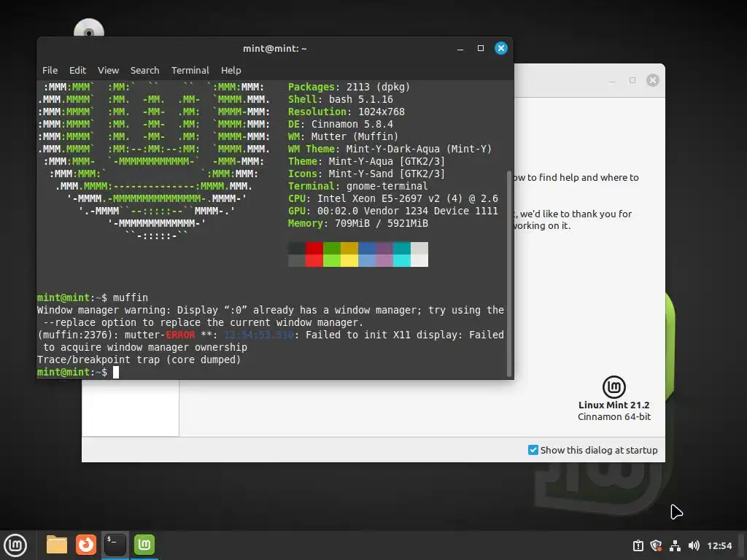The height and width of the screenshot is (560, 747).
Task: Open the terminal View menu
Action: click(108, 71)
